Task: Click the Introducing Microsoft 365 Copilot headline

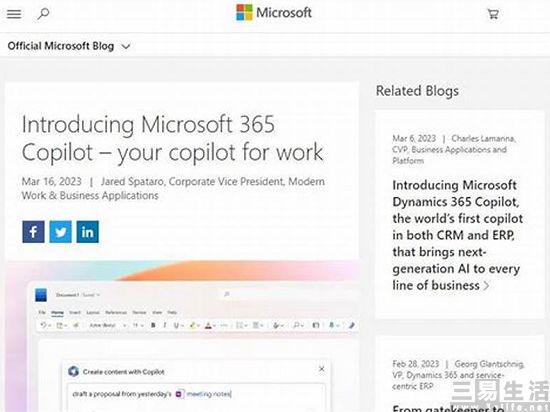Action: pyautogui.click(x=173, y=138)
